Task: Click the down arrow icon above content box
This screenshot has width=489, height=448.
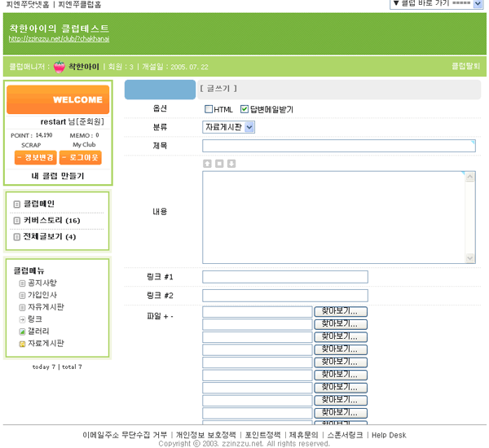Action: click(231, 164)
